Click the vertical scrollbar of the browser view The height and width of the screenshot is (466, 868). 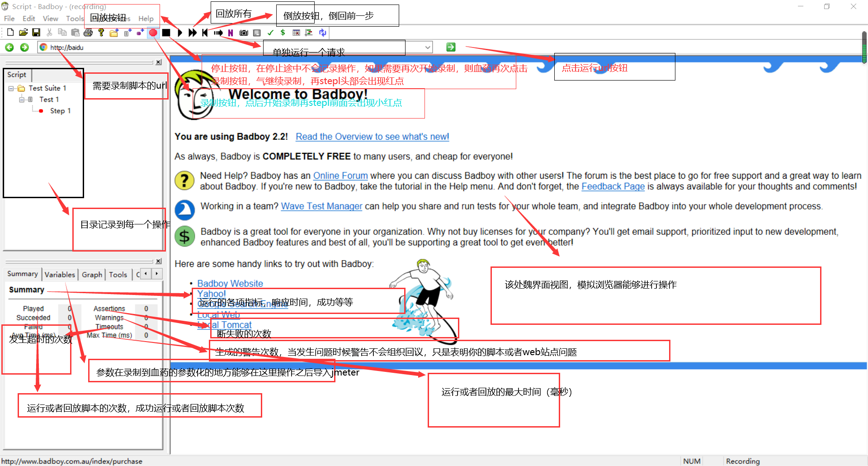click(x=864, y=48)
